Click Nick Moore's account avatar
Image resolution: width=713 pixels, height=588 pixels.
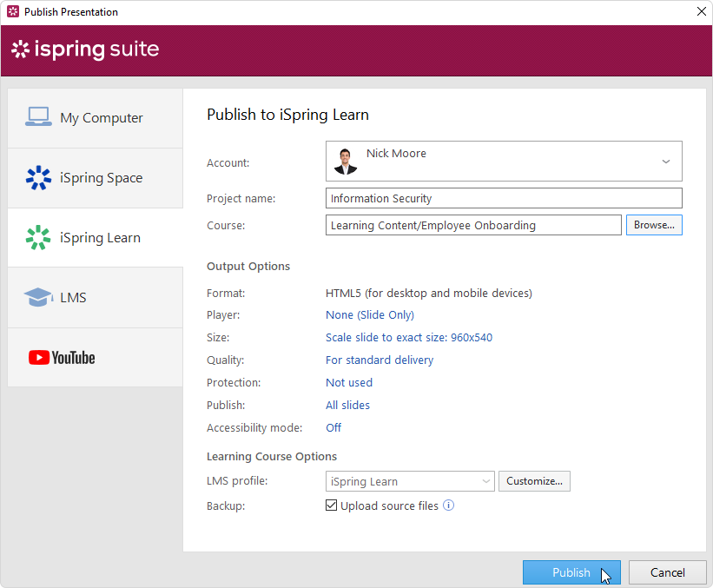pyautogui.click(x=345, y=161)
